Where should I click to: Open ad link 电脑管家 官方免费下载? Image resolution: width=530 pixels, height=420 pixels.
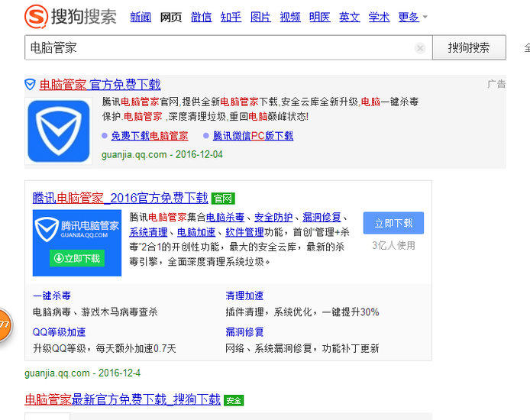[100, 85]
